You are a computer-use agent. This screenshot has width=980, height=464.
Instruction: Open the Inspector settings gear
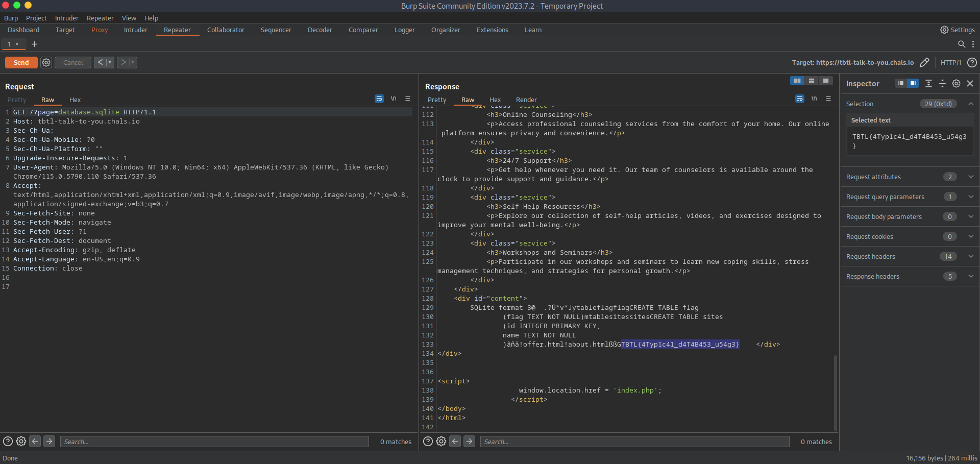coord(956,83)
